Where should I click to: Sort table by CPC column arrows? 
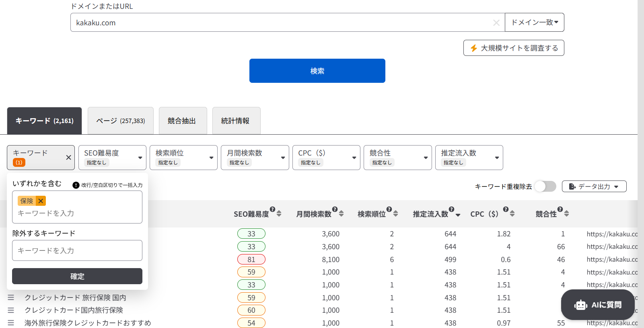tap(512, 213)
